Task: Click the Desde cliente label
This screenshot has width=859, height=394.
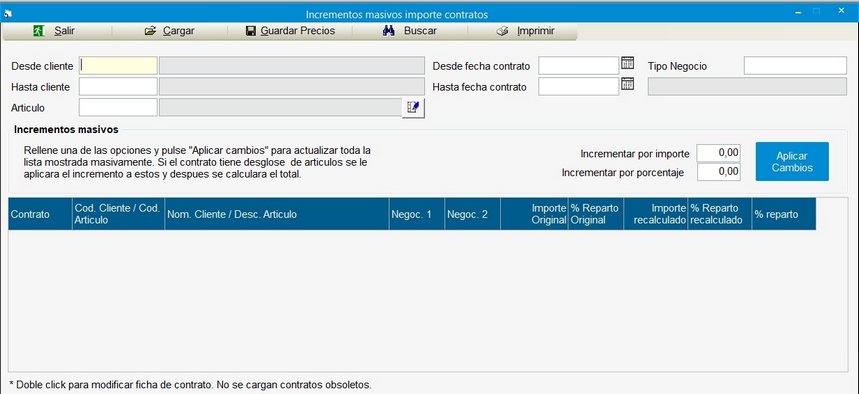Action: [42, 66]
